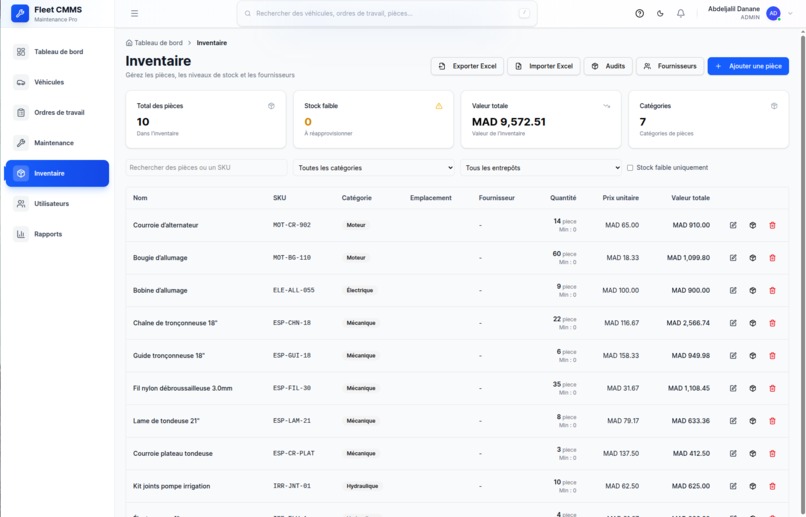Click the hamburger menu icon
Viewport: 806px width, 517px height.
[134, 13]
